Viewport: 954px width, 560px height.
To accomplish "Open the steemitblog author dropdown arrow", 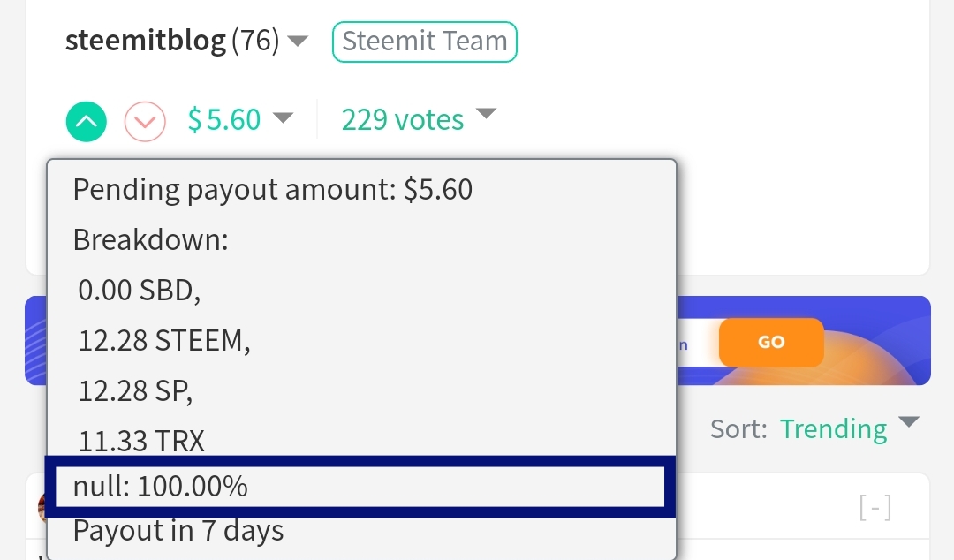I will tap(298, 41).
